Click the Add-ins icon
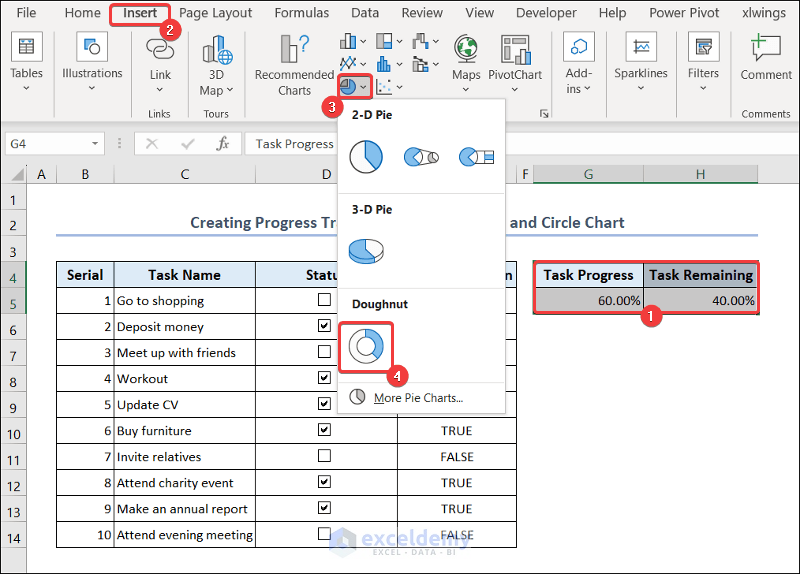 tap(579, 47)
